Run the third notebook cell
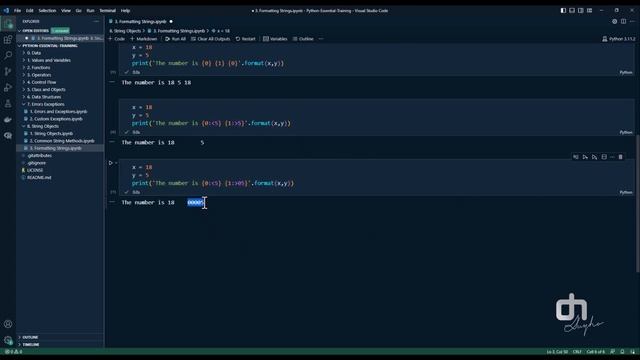Image resolution: width=640 pixels, height=360 pixels. (111, 163)
